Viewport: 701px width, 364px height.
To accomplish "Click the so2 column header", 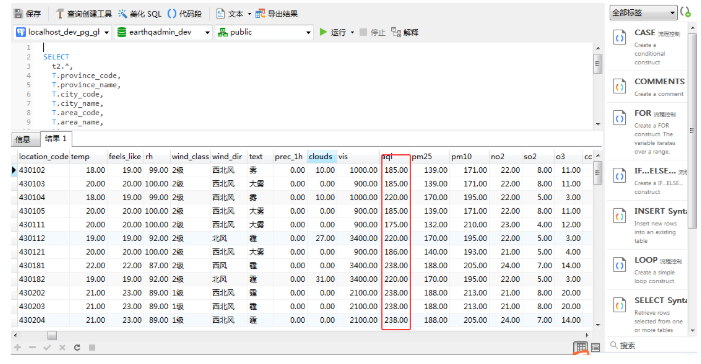I will [538, 157].
